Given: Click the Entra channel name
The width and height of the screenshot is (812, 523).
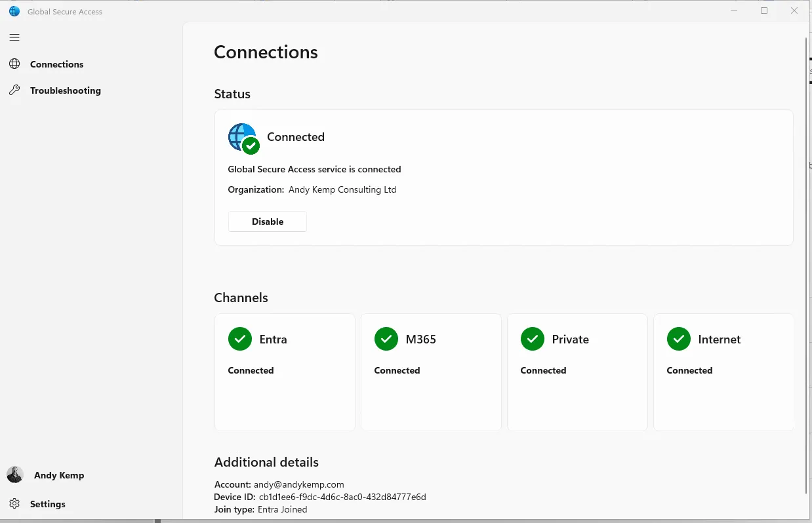Looking at the screenshot, I should tap(274, 339).
